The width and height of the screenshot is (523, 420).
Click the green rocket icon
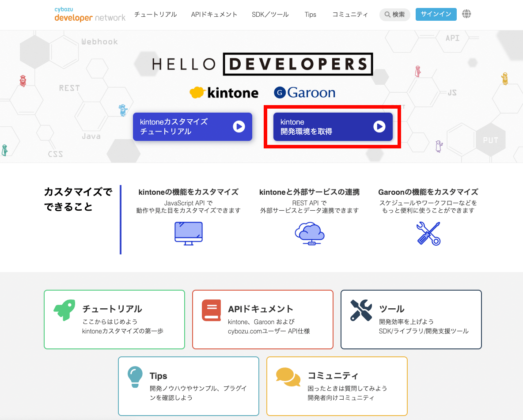64,310
